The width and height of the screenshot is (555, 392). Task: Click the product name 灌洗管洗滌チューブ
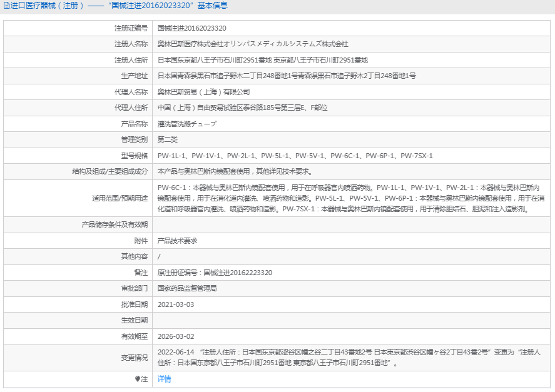187,124
